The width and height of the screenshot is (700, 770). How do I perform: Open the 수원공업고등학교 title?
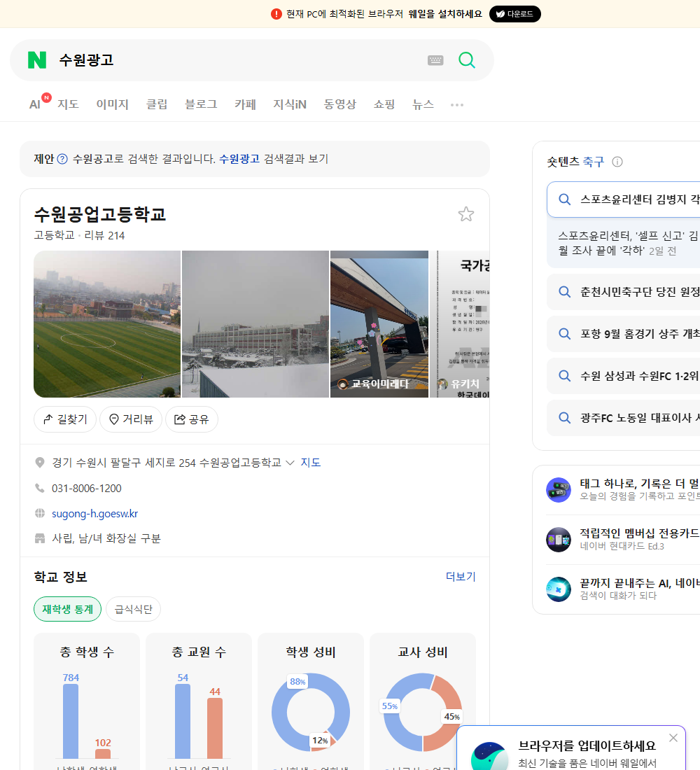click(x=100, y=214)
